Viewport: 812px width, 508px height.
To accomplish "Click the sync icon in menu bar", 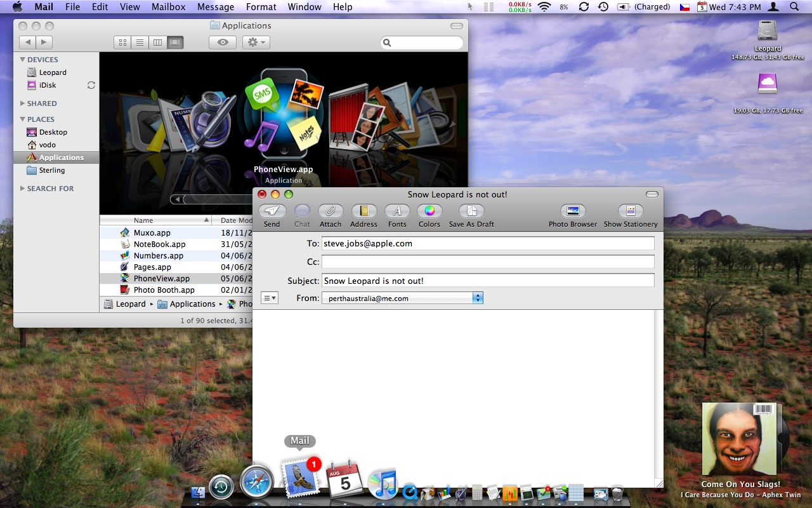I will (584, 7).
